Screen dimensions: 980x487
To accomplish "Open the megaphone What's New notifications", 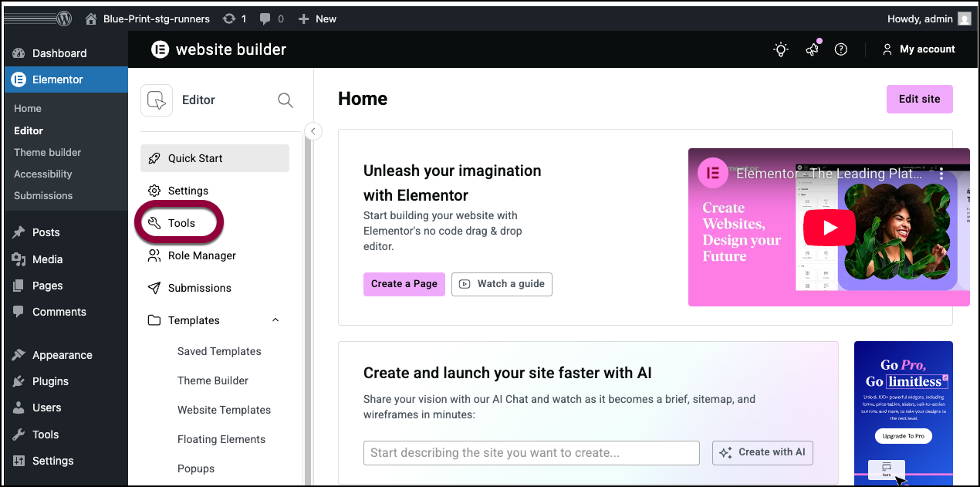I will point(812,49).
